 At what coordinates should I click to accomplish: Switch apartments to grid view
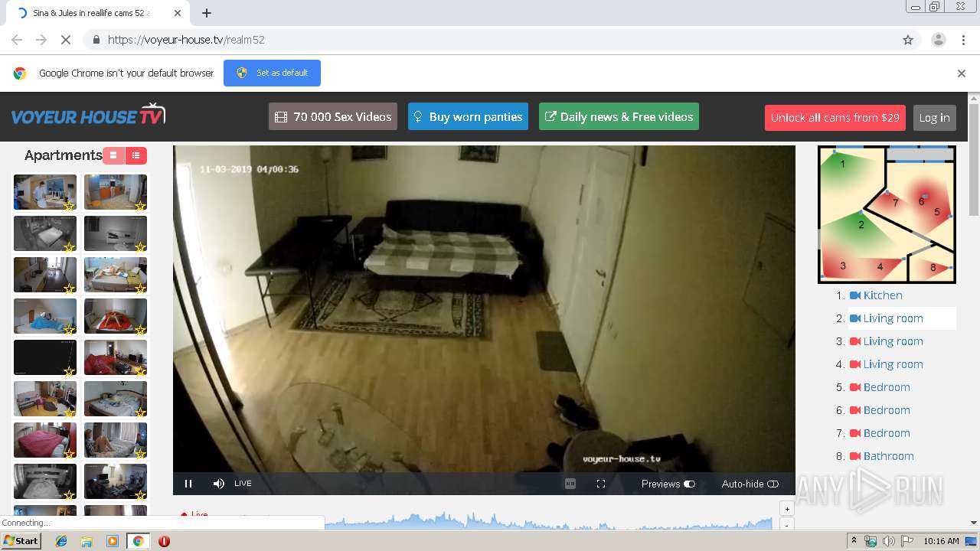click(113, 155)
